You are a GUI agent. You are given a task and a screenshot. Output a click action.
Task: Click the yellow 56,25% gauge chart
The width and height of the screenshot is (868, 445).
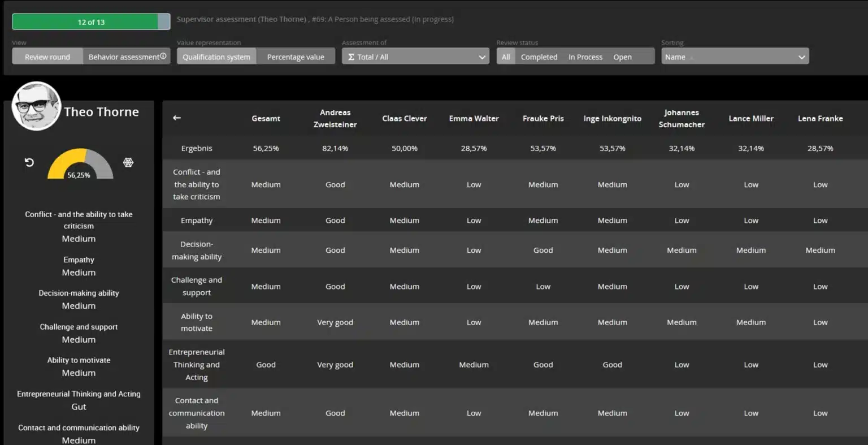(80, 165)
